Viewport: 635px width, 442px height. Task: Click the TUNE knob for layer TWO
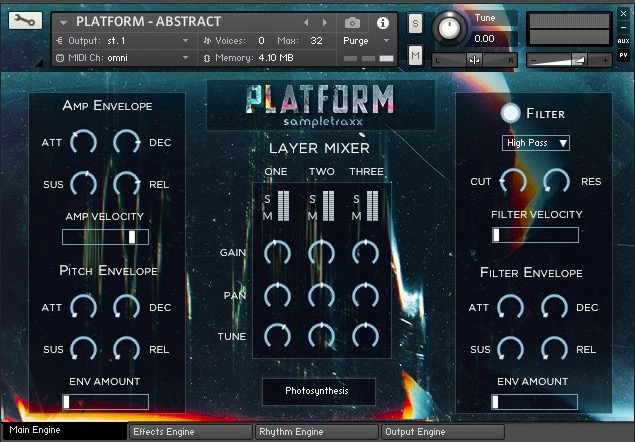pos(322,336)
